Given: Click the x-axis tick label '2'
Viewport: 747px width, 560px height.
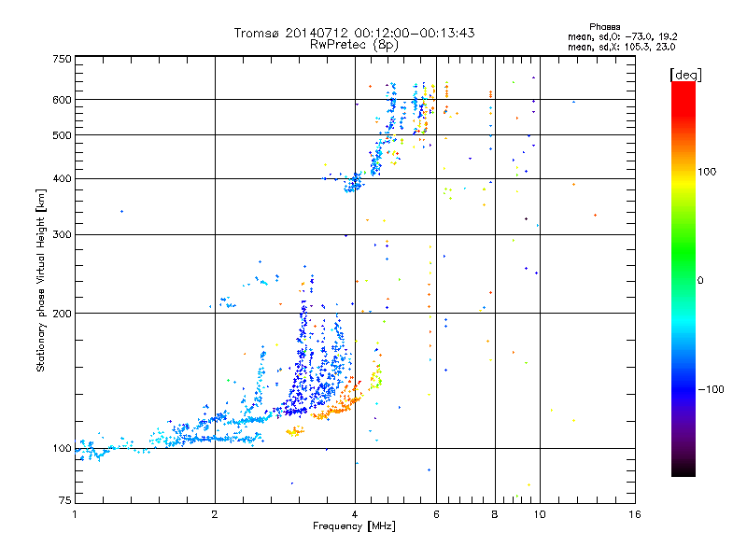Looking at the screenshot, I should tap(215, 514).
